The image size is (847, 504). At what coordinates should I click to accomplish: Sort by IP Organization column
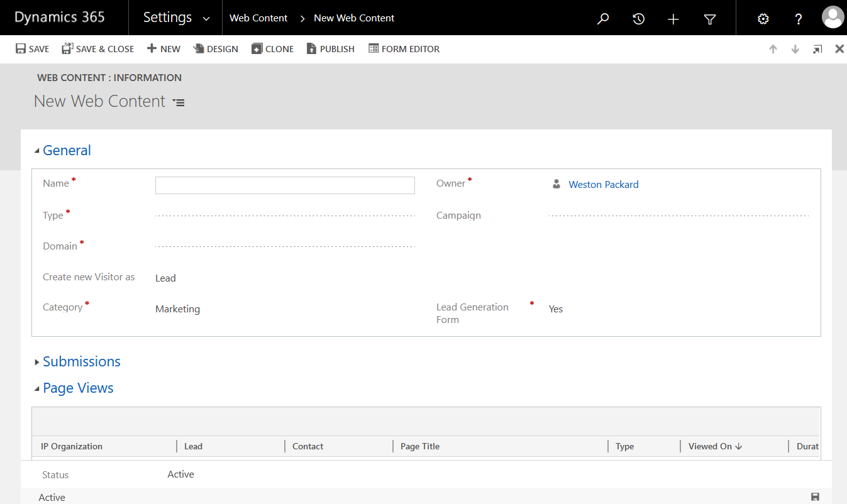point(72,446)
